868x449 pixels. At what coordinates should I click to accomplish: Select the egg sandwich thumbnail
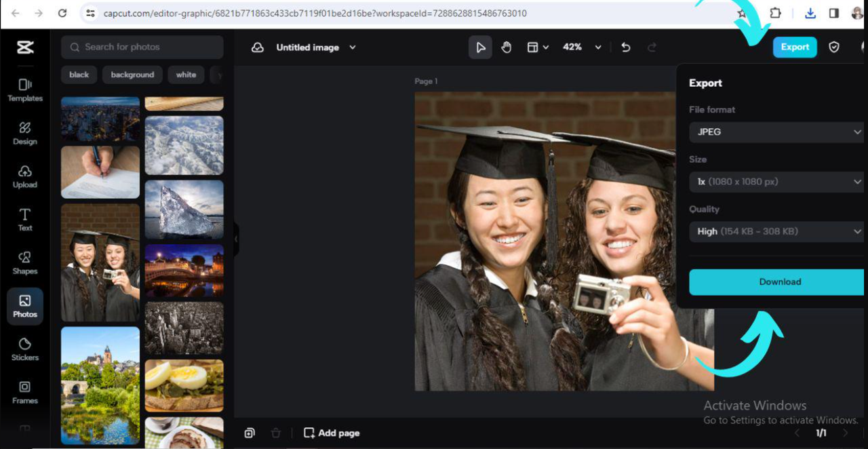pyautogui.click(x=184, y=385)
